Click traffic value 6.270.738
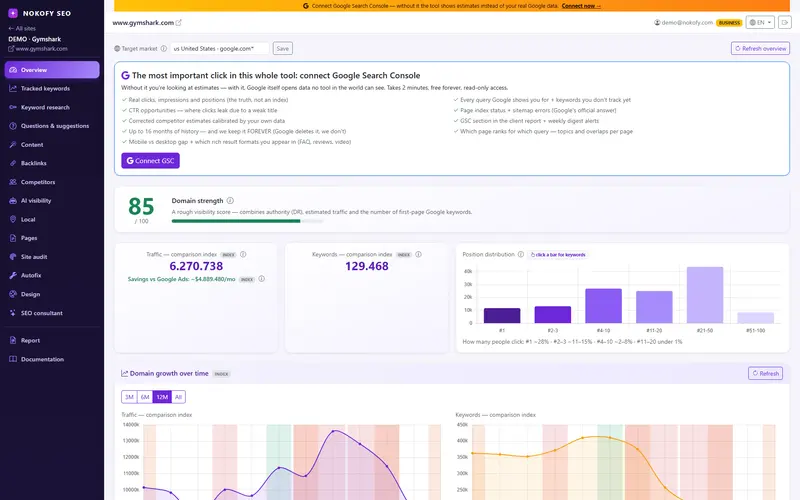The width and height of the screenshot is (800, 500). (x=196, y=266)
